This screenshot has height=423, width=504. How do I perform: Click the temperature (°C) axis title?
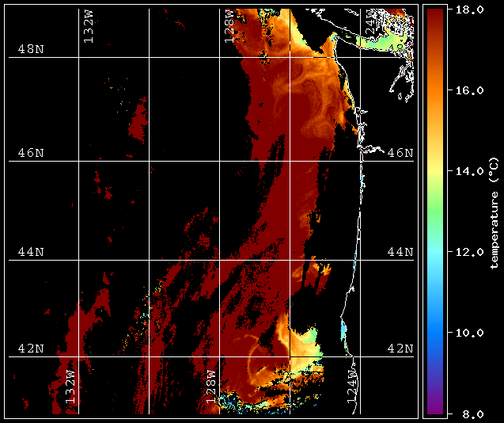pos(493,212)
